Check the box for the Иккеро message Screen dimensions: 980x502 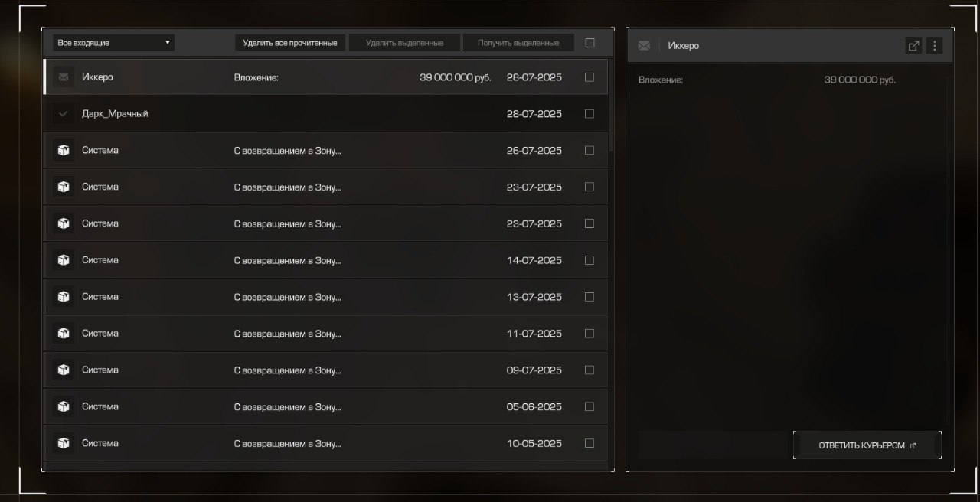590,77
